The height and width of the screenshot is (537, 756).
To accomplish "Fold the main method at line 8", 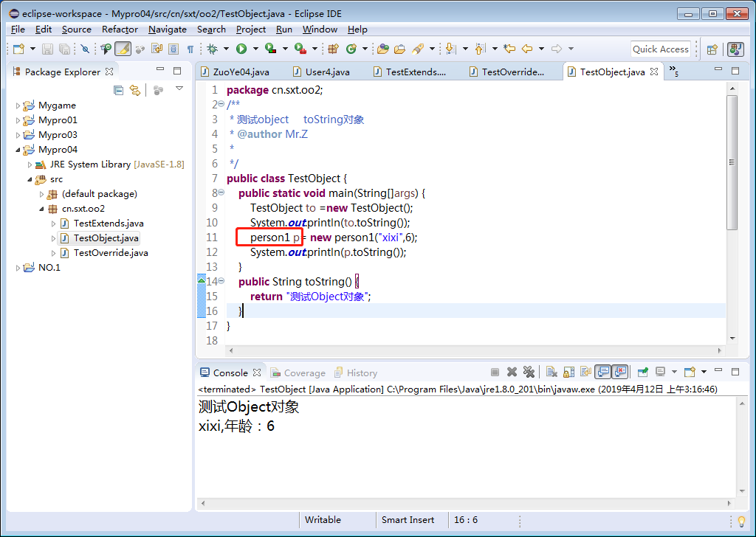I will [x=221, y=193].
